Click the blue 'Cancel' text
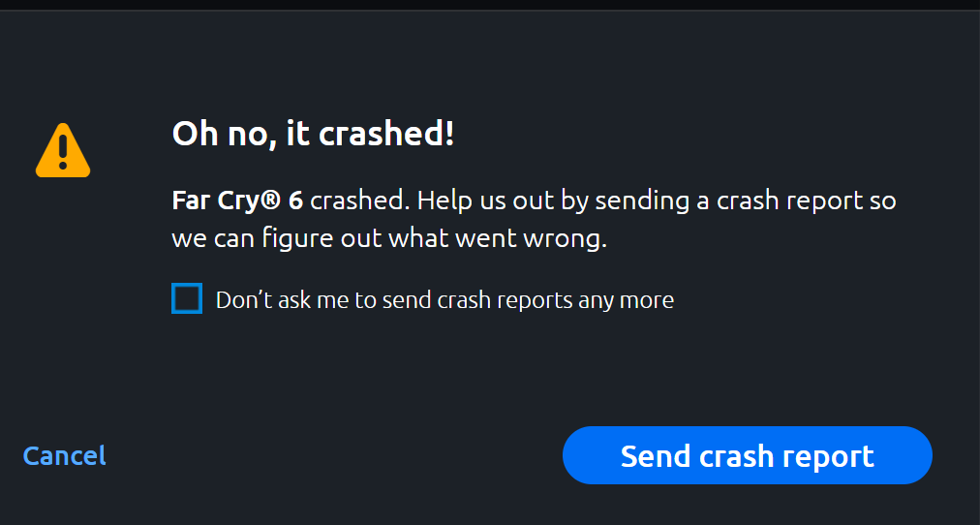Screen dimensions: 980x525 [x=64, y=455]
